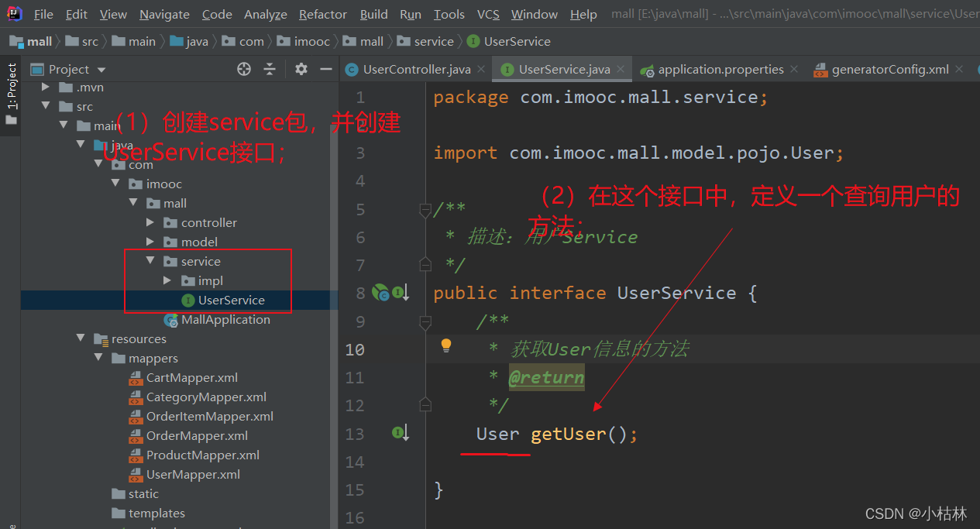Close the UserController.java tab

tap(481, 69)
